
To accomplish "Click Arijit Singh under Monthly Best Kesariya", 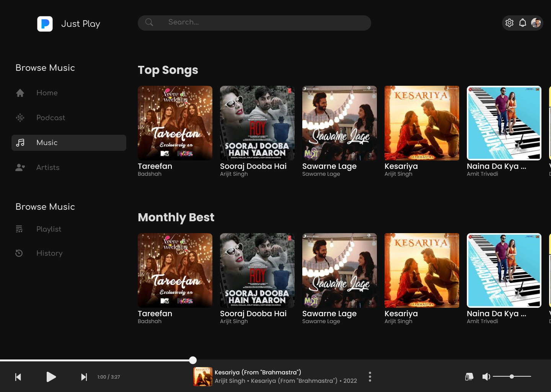I will [x=398, y=321].
